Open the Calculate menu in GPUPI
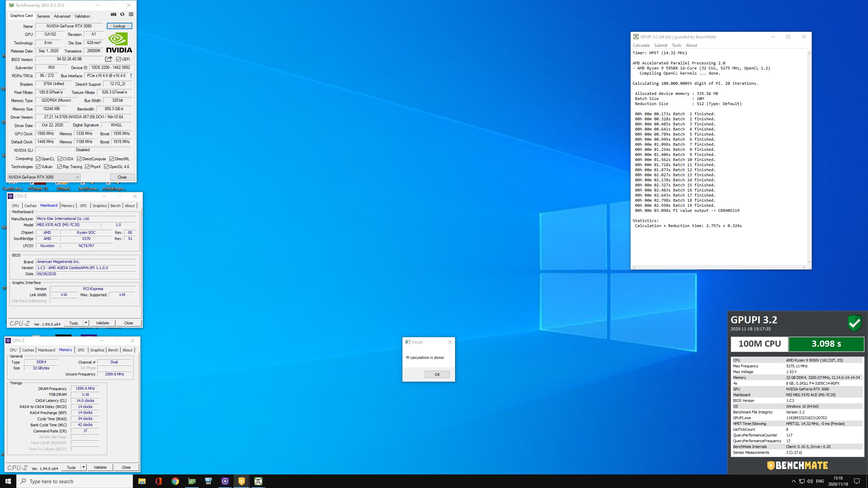The height and width of the screenshot is (488, 868). (x=641, y=45)
